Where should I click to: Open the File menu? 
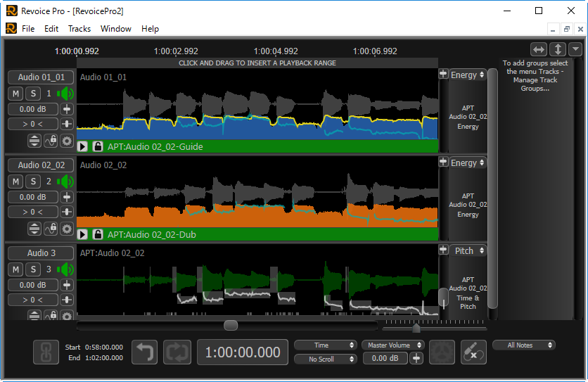28,29
